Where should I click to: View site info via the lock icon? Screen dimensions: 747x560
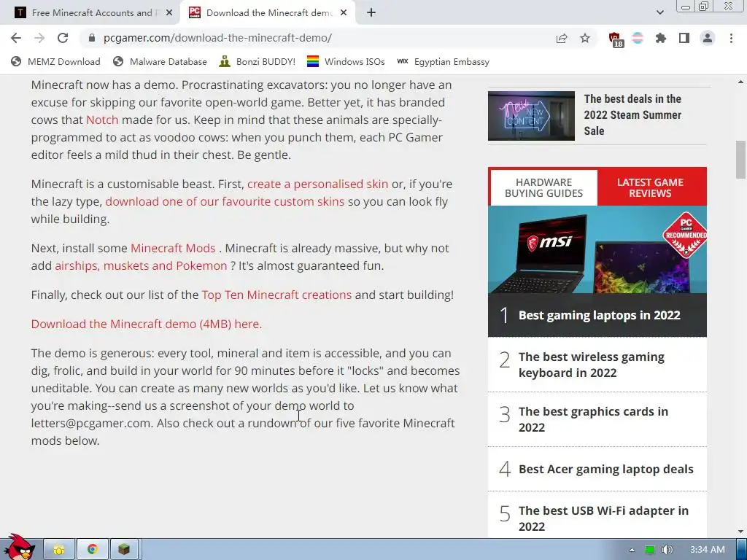click(92, 38)
